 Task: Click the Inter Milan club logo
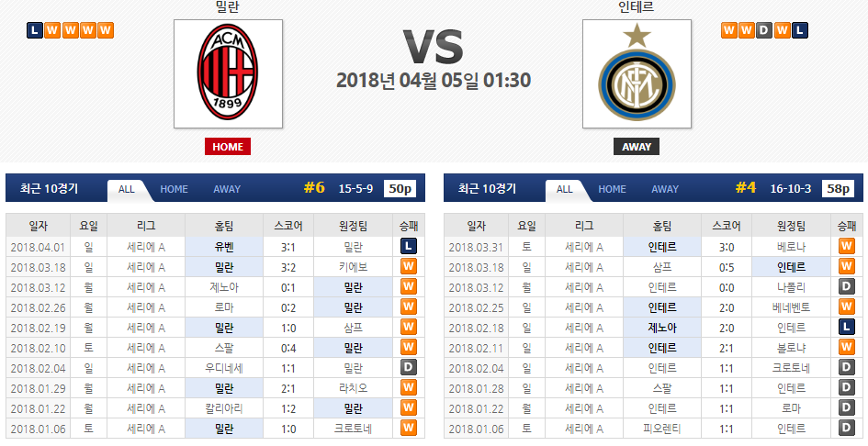click(x=637, y=73)
